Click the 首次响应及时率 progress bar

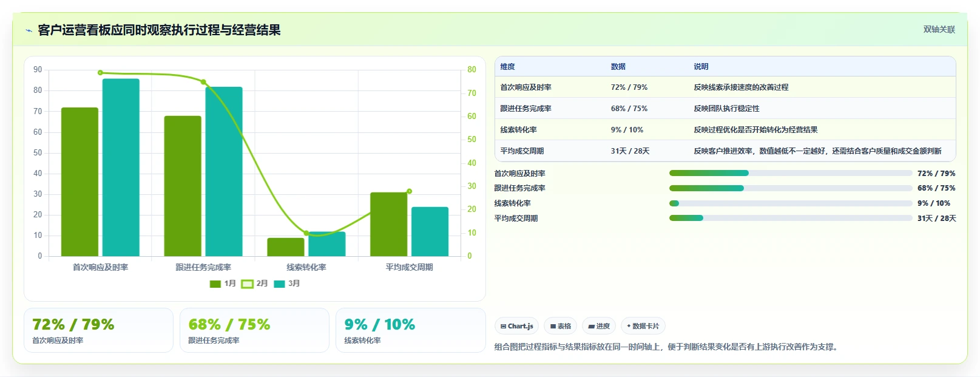click(791, 173)
